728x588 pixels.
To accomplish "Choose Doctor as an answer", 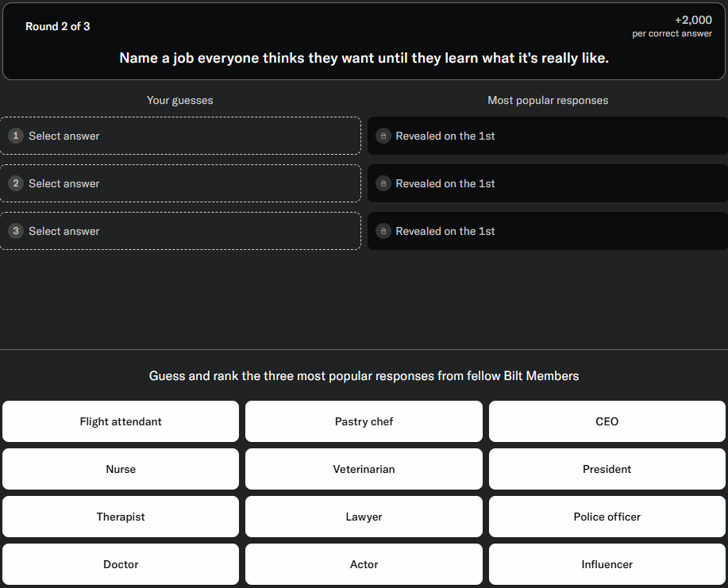I will click(x=121, y=564).
